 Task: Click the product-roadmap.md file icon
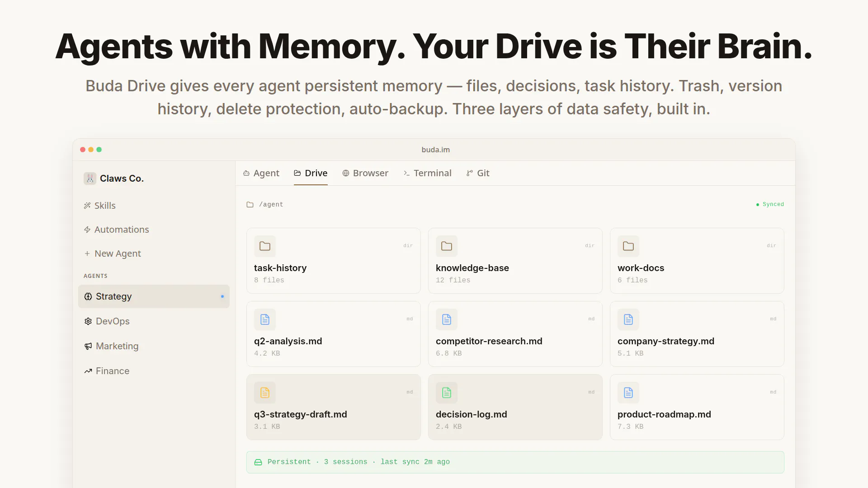pos(628,393)
